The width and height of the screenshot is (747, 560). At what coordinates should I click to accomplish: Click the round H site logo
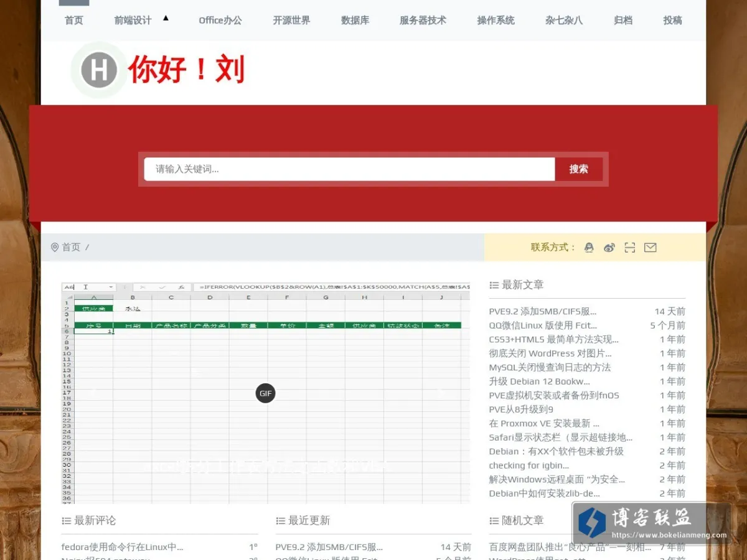tap(99, 70)
